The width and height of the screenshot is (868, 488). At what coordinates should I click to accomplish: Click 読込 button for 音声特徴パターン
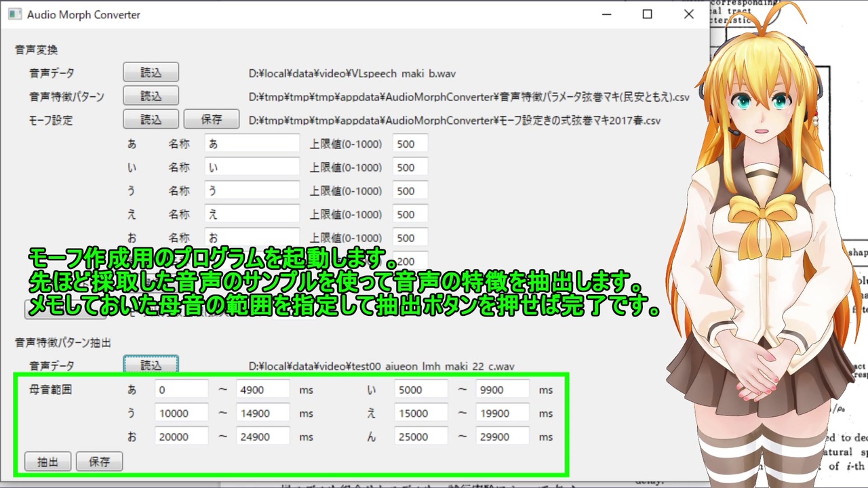point(151,96)
